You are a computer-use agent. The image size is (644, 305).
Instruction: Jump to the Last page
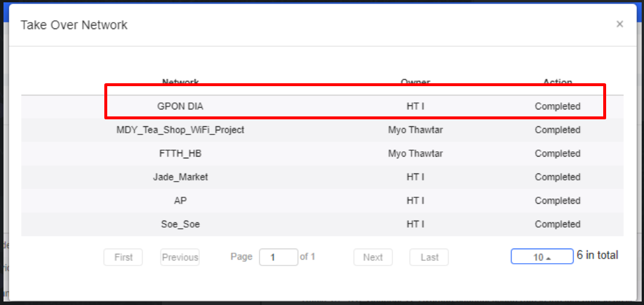coord(430,257)
